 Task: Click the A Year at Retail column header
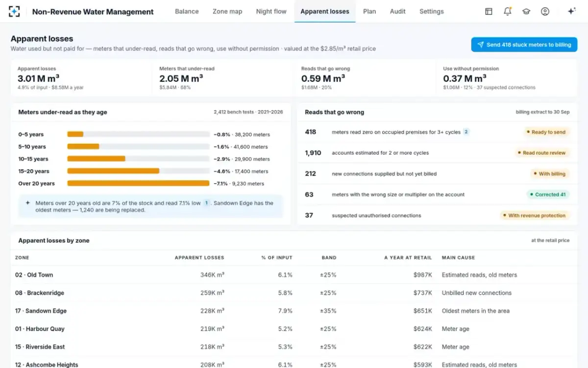coord(408,258)
